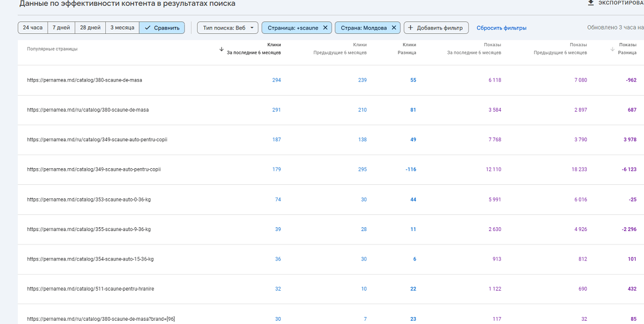
Task: Remove the Страница: +scaune filter
Action: (x=325, y=27)
